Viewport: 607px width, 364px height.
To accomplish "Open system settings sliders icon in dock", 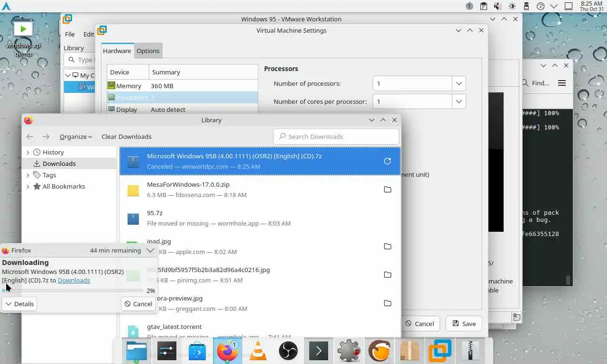I will pyautogui.click(x=167, y=351).
